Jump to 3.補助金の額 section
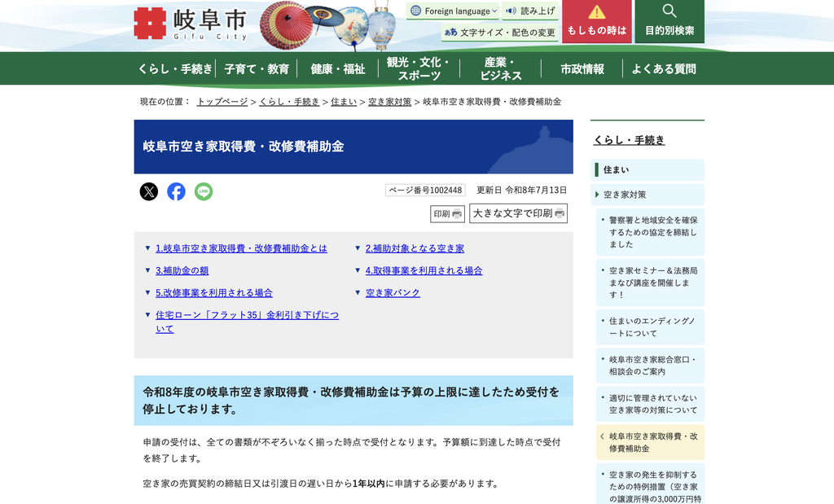Screen dimensions: 834x504 click(182, 270)
